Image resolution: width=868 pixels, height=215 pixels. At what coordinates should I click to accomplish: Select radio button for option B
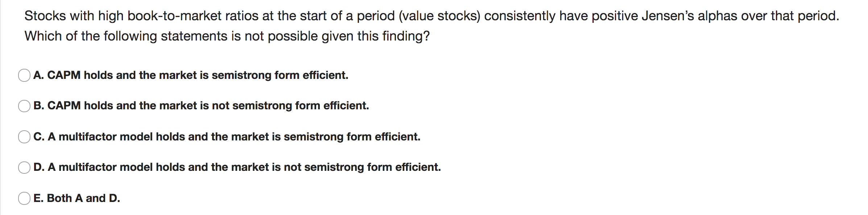point(24,106)
